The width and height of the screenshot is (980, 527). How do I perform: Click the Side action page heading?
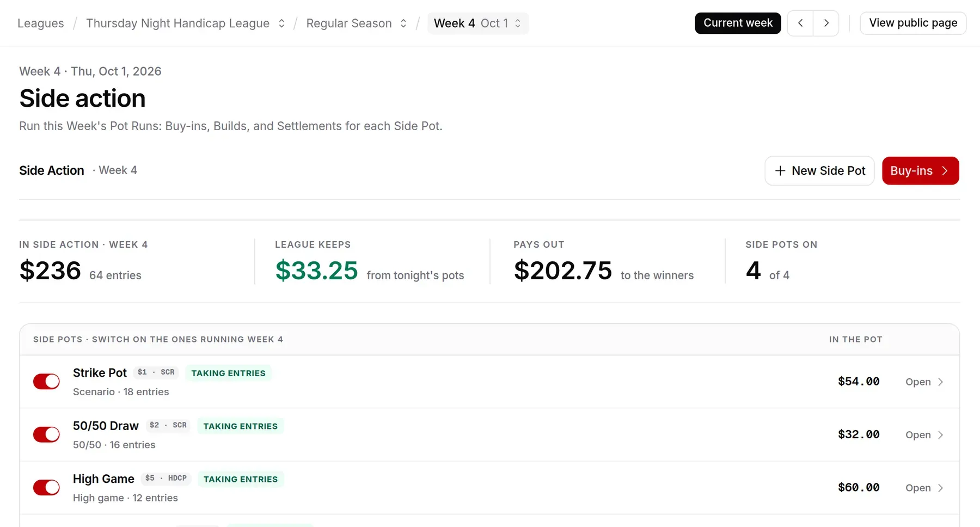(x=83, y=99)
